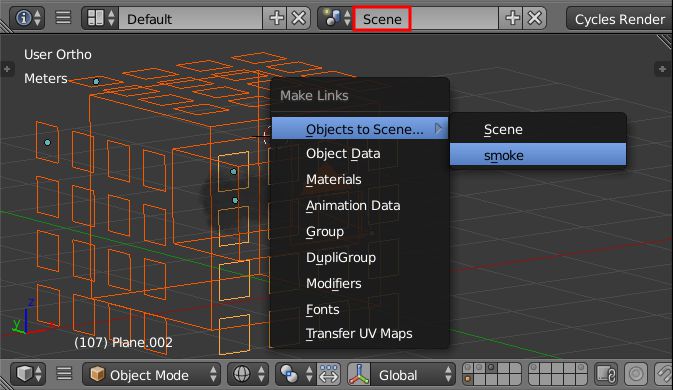The width and height of the screenshot is (673, 390).
Task: Open the Info editor type selector icon
Action: (x=27, y=18)
